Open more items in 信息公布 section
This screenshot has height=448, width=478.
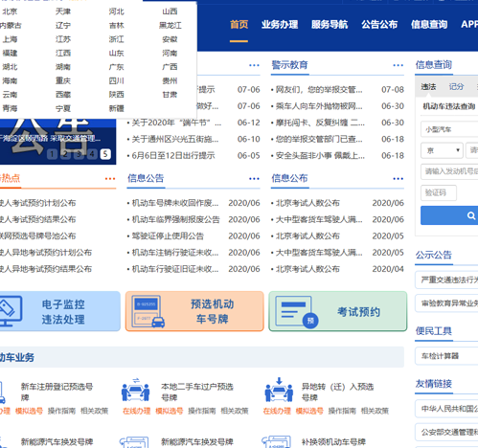tap(398, 179)
